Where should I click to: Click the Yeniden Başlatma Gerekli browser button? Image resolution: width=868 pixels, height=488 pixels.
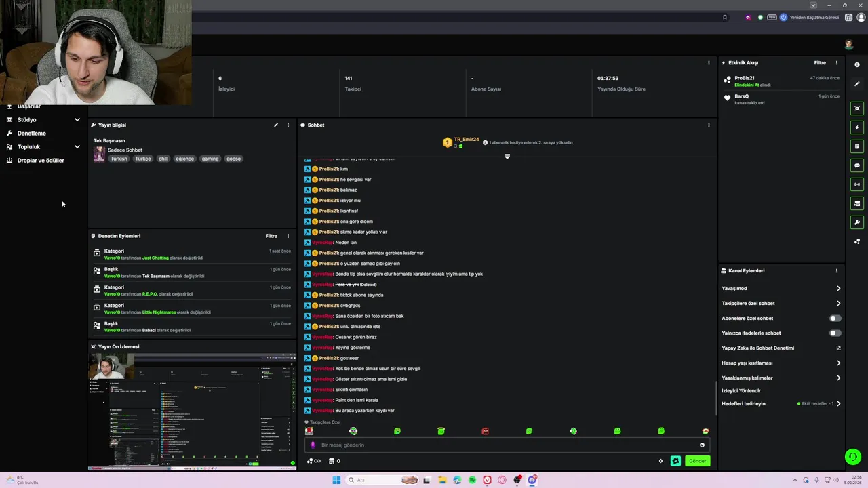click(810, 18)
